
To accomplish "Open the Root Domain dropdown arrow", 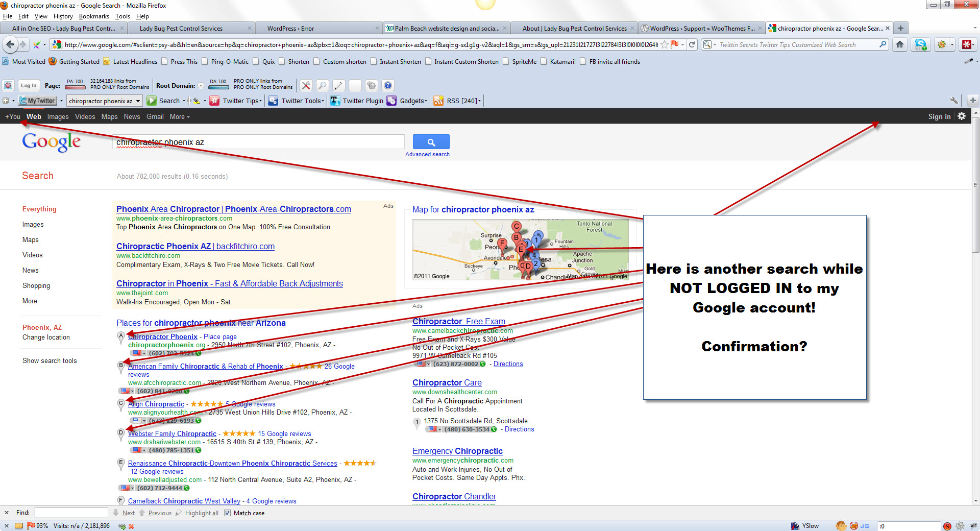I will (x=201, y=85).
